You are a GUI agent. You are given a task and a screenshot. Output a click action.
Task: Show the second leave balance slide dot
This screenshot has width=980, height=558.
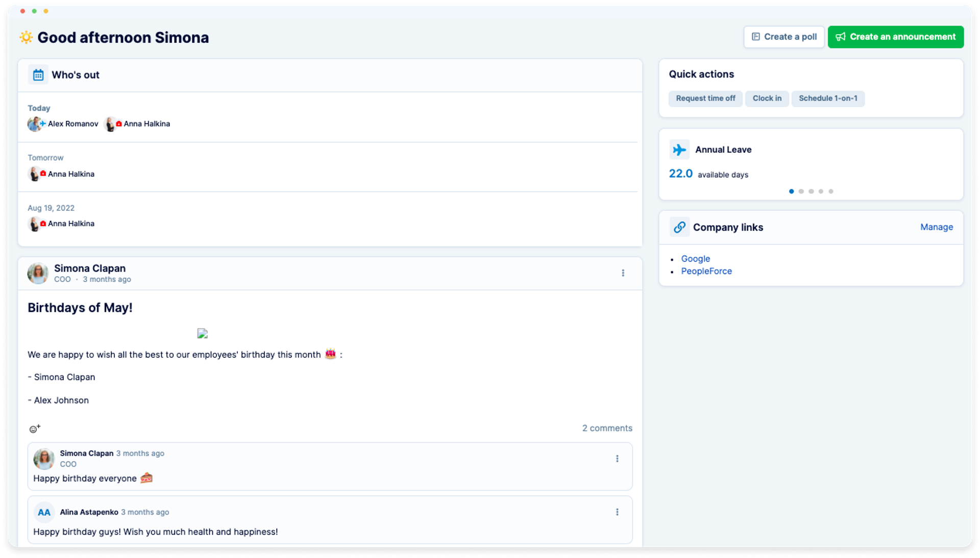point(801,191)
